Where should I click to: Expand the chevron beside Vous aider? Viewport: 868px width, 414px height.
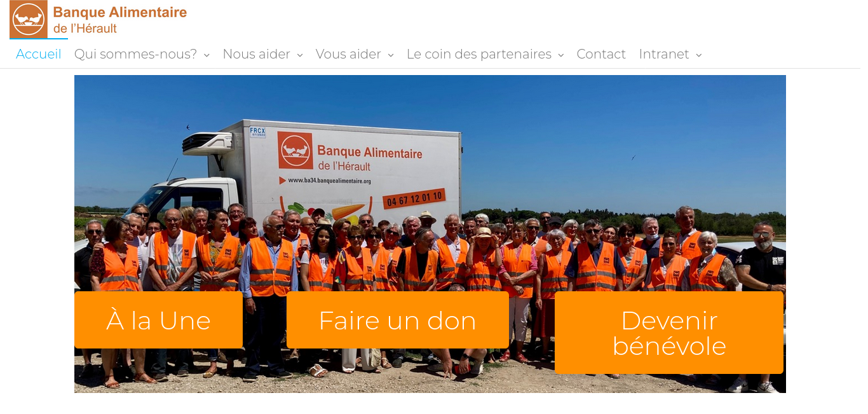tap(391, 55)
